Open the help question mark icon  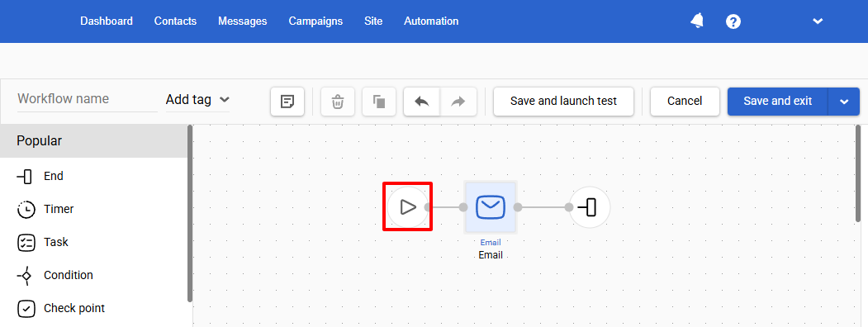(733, 21)
